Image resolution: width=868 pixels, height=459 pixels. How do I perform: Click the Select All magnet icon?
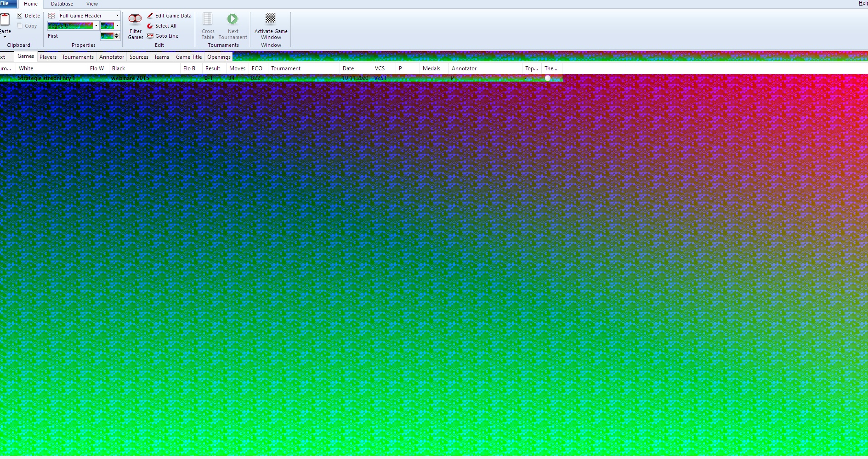150,26
